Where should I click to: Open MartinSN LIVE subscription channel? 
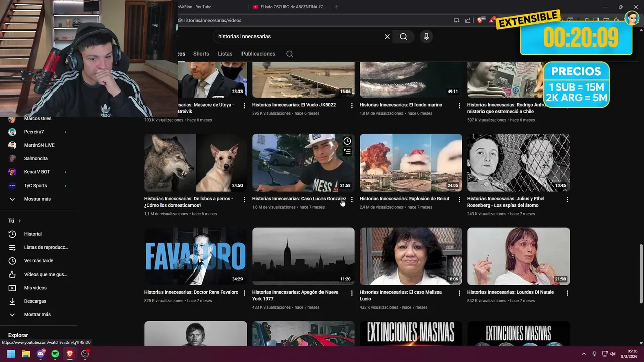pyautogui.click(x=38, y=145)
